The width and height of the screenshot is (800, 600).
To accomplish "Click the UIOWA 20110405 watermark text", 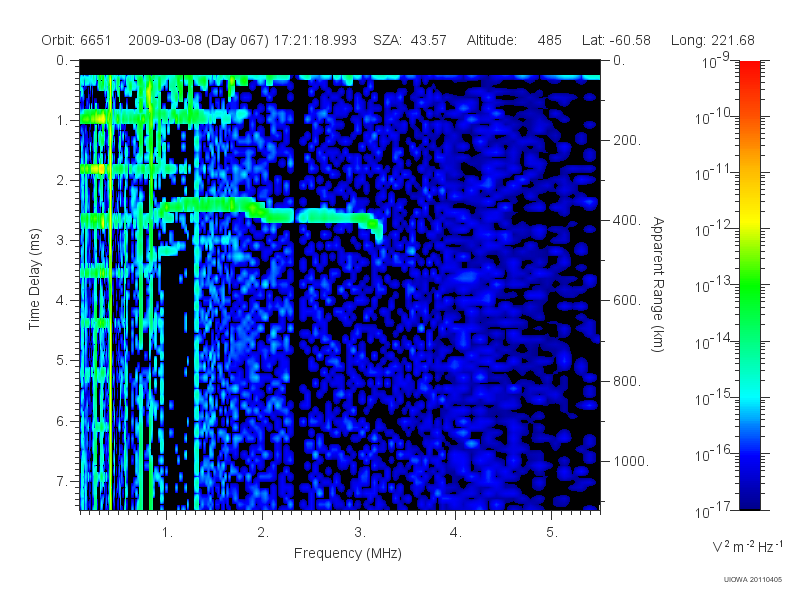I will coord(753,580).
